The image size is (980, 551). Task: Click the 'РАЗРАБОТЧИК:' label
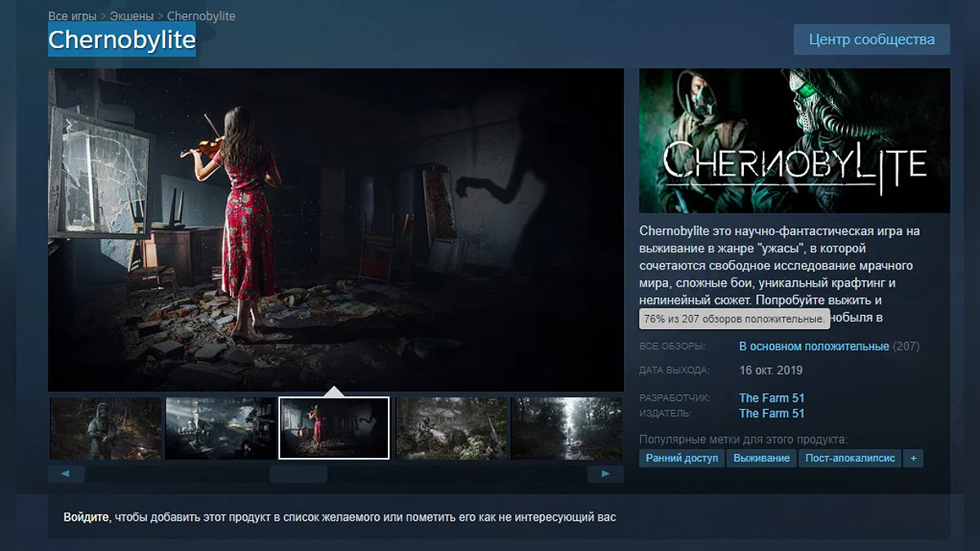(x=675, y=398)
